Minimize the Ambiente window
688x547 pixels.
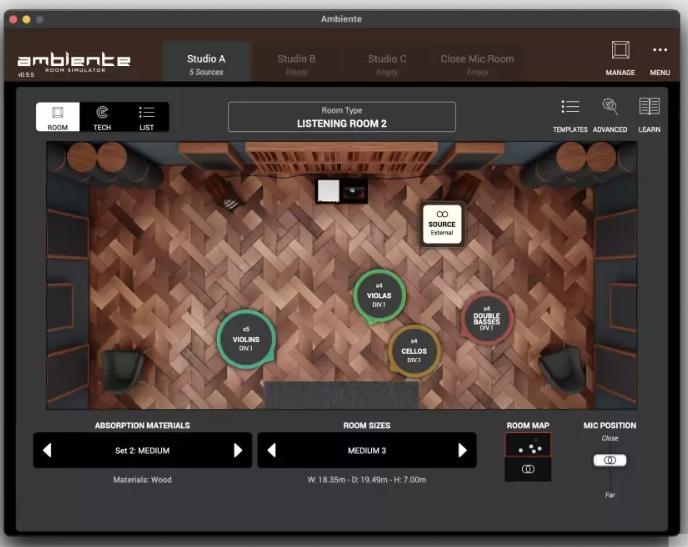coord(26,19)
